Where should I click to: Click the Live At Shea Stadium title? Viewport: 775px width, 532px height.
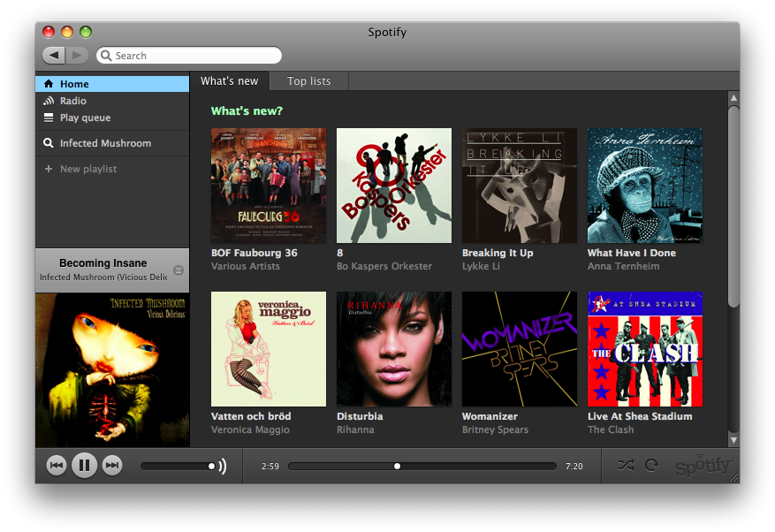click(640, 416)
